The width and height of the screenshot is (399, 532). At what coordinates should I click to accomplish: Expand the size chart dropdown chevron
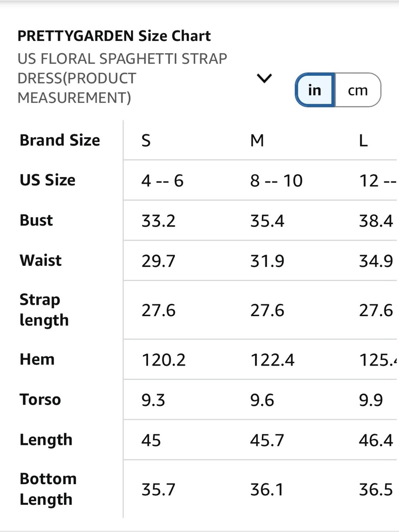[264, 78]
